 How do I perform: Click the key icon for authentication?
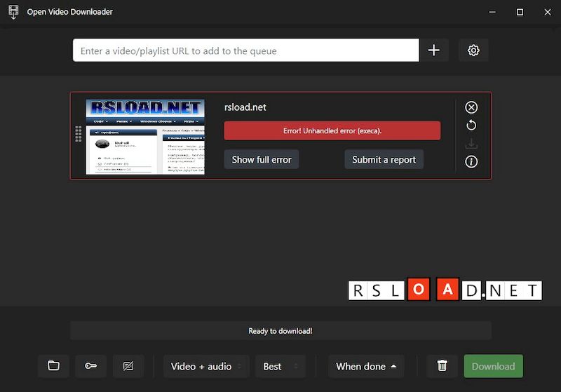(91, 366)
